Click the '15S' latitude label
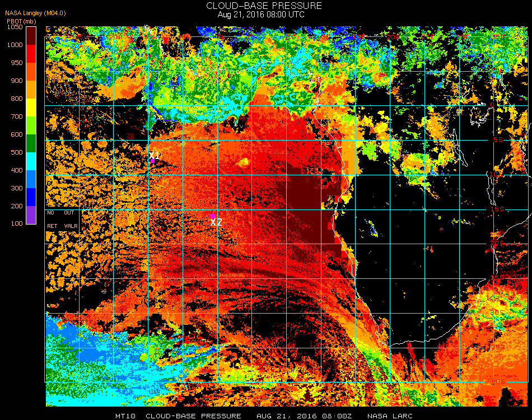The image size is (532, 420). tap(497, 209)
